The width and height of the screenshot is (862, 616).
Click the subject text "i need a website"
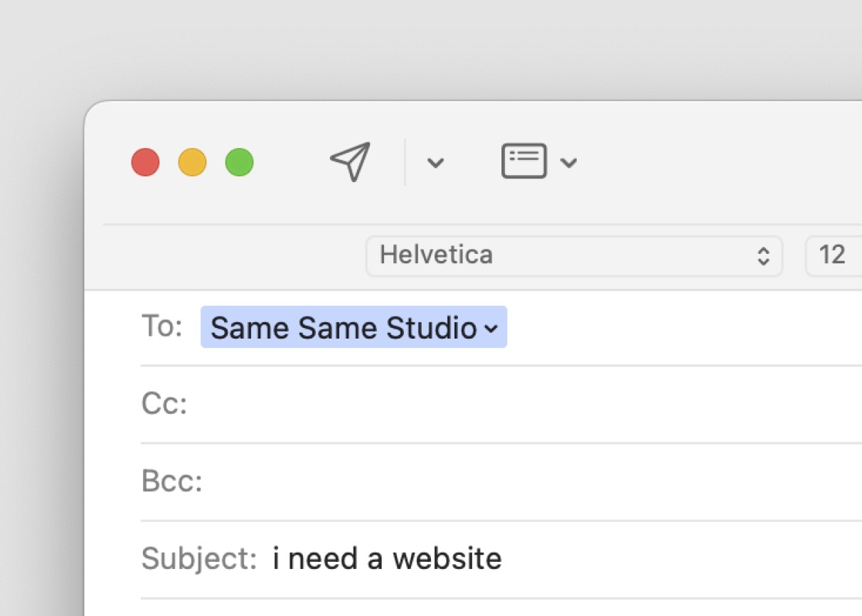click(387, 559)
